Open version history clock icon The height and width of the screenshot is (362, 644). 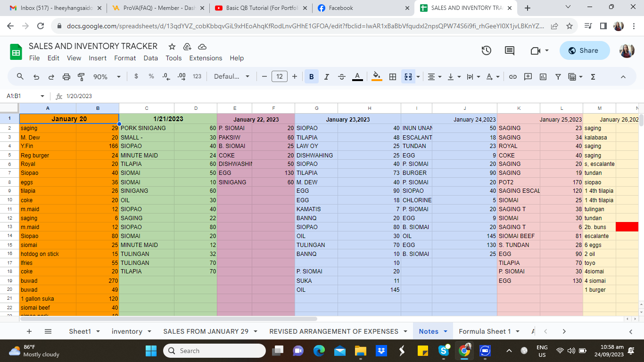pyautogui.click(x=487, y=50)
